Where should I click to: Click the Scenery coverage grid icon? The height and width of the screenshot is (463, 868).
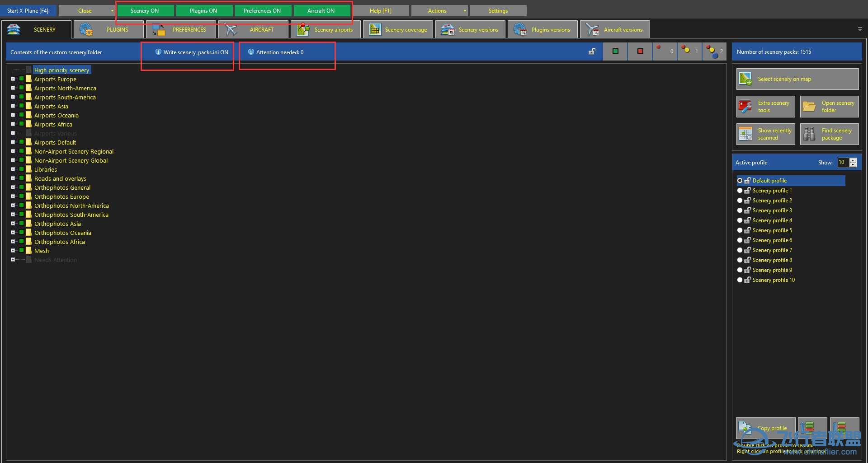coord(375,29)
